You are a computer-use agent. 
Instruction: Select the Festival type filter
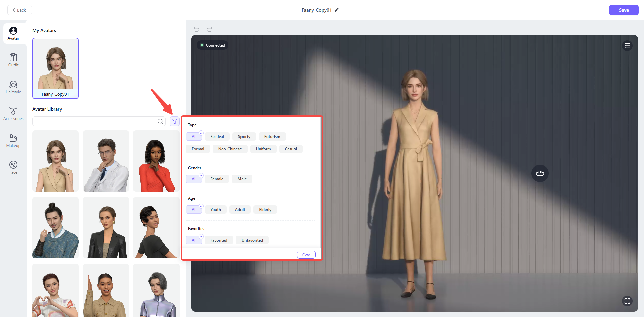(217, 136)
